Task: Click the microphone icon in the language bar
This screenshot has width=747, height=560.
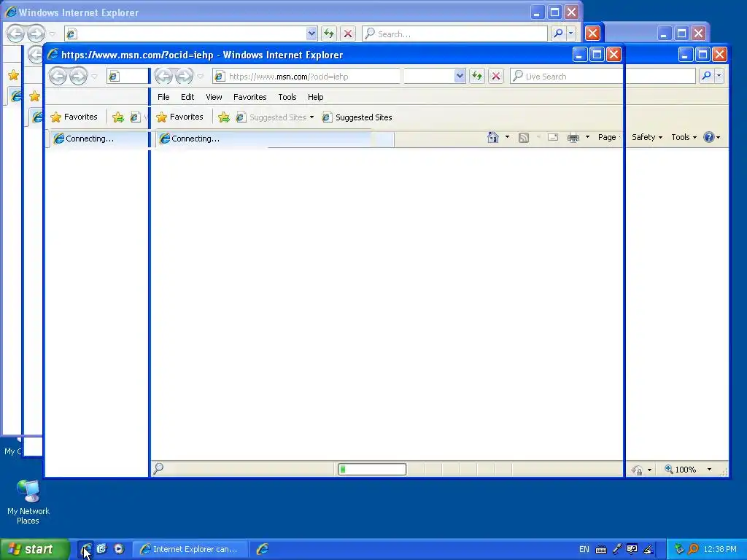Action: coord(617,549)
